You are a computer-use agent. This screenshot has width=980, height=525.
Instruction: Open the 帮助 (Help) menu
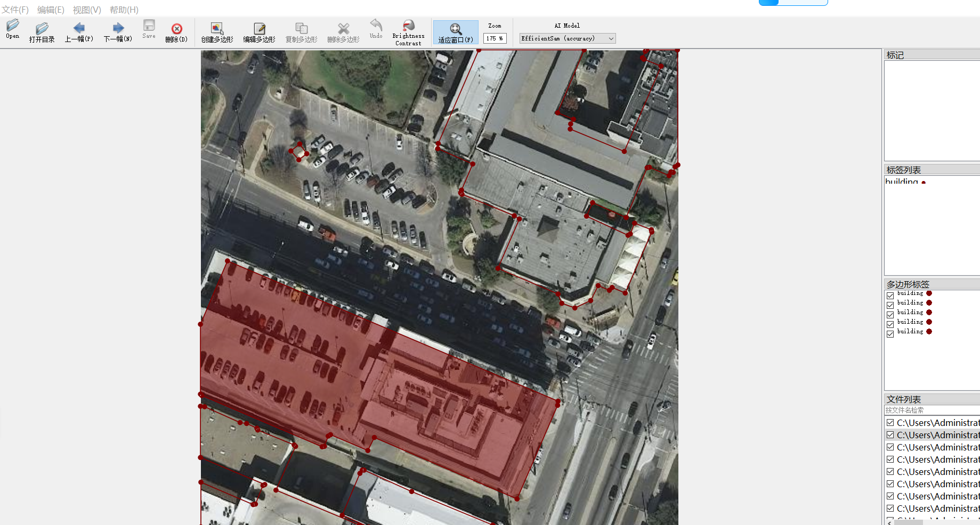[124, 10]
